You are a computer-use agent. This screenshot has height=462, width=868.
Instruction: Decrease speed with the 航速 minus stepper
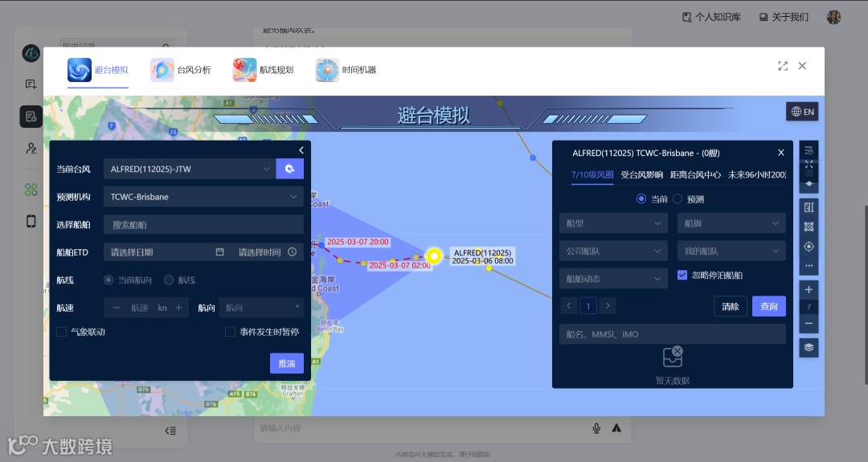117,308
